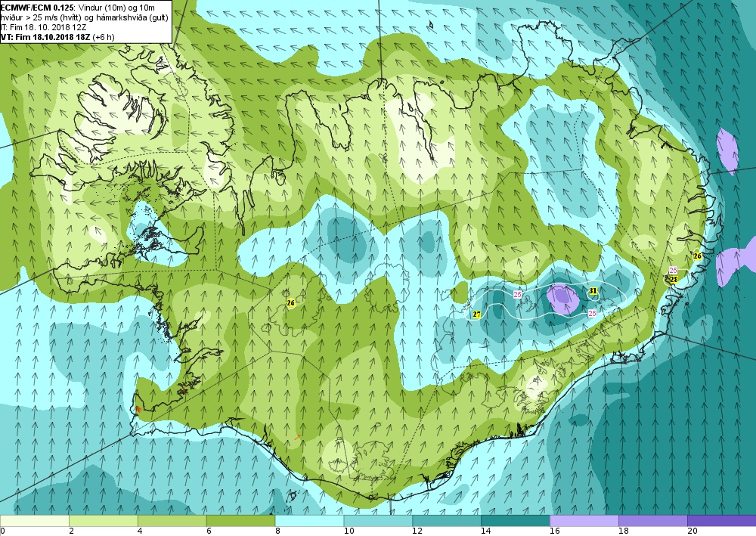Click the '25' contour label left of the purple gust patch
The image size is (756, 536).
(517, 294)
